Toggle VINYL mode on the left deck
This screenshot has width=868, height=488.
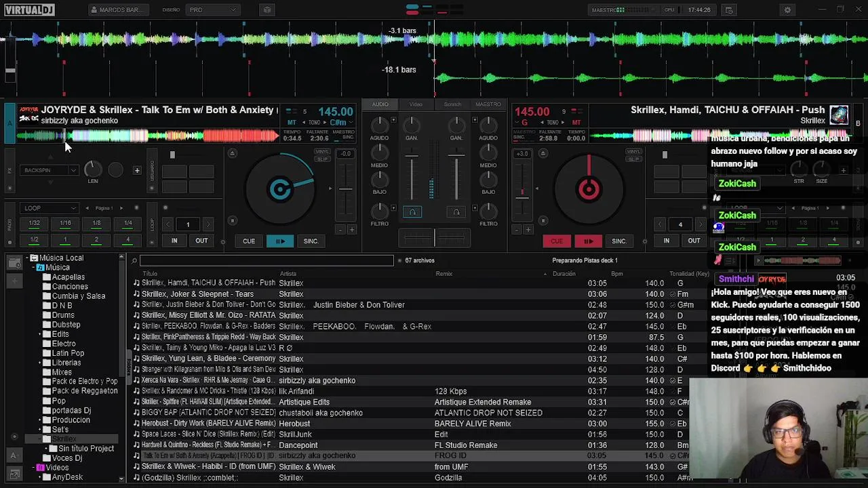click(x=323, y=152)
